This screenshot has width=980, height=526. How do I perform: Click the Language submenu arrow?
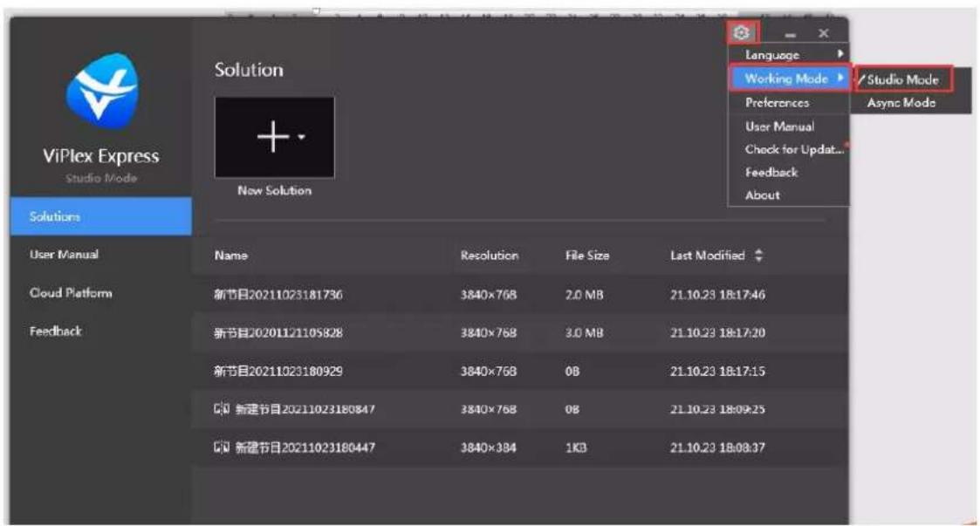click(x=840, y=54)
